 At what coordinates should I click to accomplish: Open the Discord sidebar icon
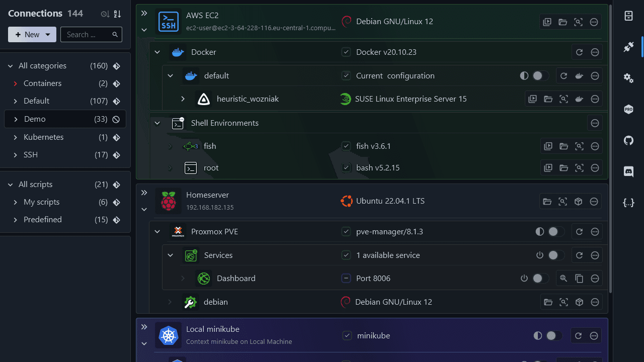(628, 172)
